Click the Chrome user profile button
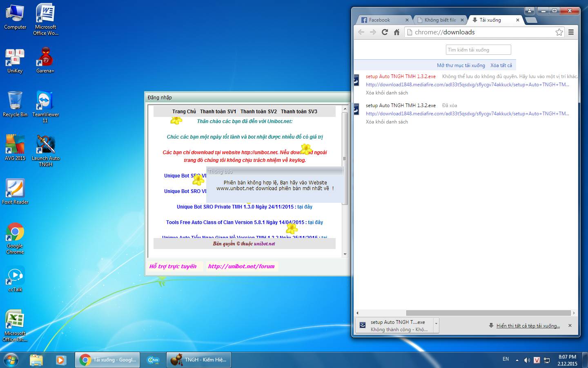The height and width of the screenshot is (368, 588). point(530,11)
